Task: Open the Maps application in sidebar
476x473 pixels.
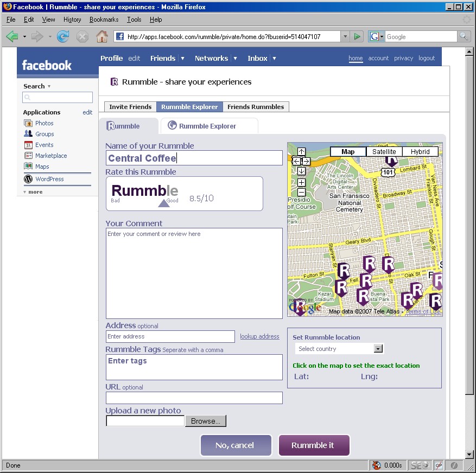Action: 42,167
